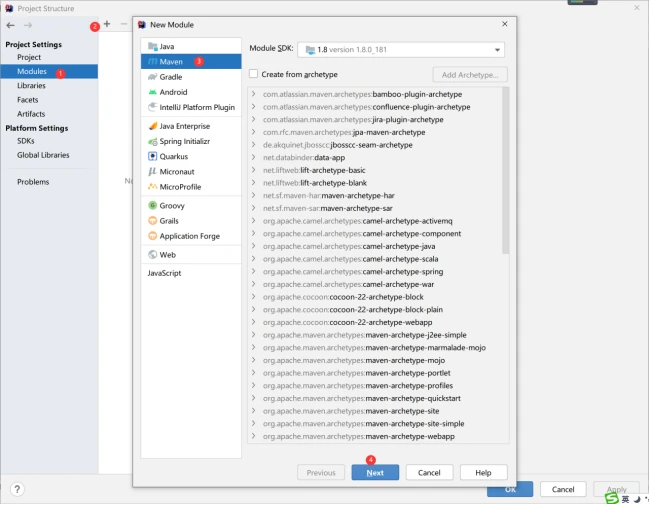Click the moon icon in the input method tray
This screenshot has height=505, width=650.
[x=637, y=499]
